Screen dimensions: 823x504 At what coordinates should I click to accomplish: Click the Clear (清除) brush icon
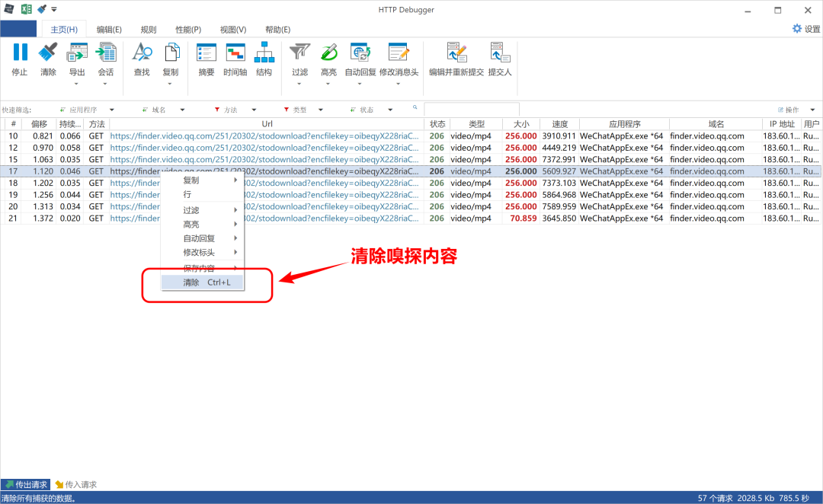pos(48,53)
